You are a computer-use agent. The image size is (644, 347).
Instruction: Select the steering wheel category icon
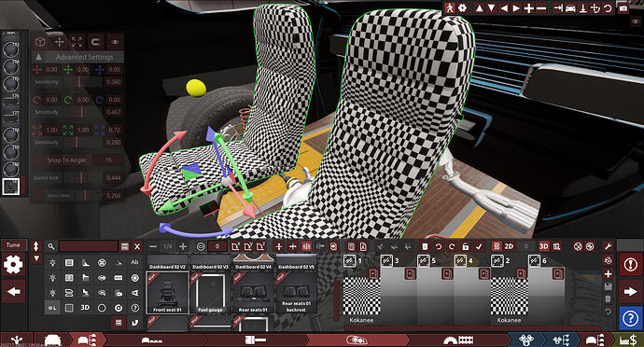[102, 262]
